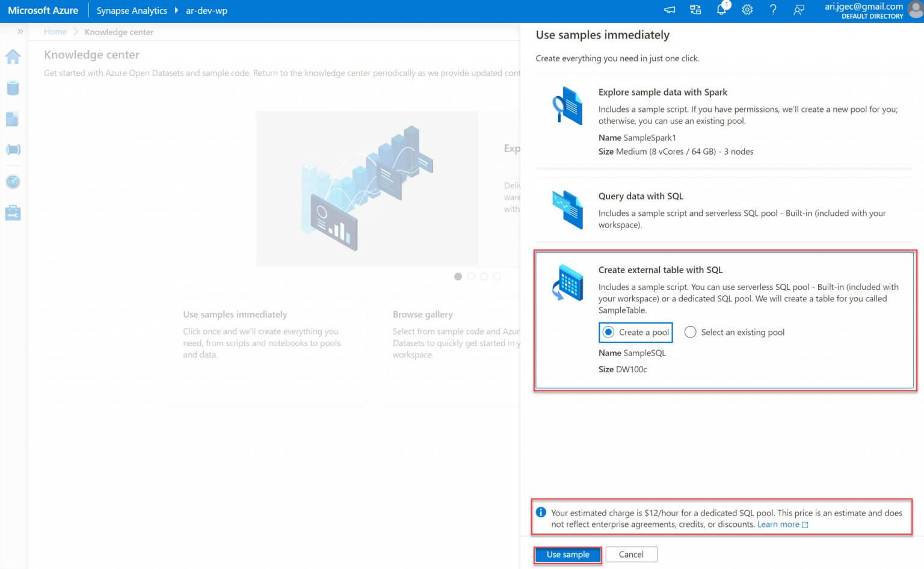Cancel the samples panel
Screen dimensions: 924x569
[631, 555]
